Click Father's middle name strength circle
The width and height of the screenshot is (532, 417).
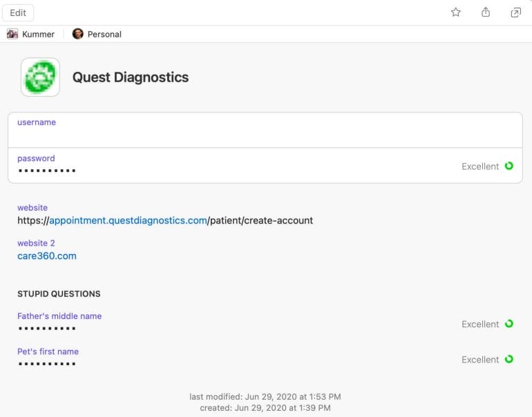click(x=509, y=324)
